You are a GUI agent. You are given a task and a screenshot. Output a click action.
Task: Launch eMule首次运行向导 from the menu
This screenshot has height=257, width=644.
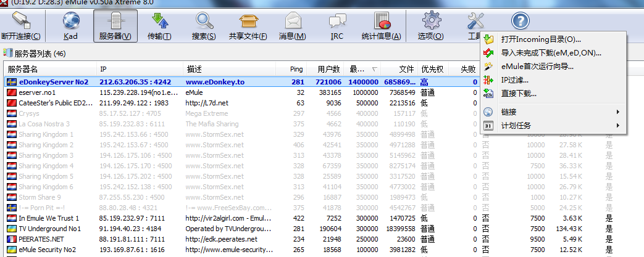pos(553,67)
